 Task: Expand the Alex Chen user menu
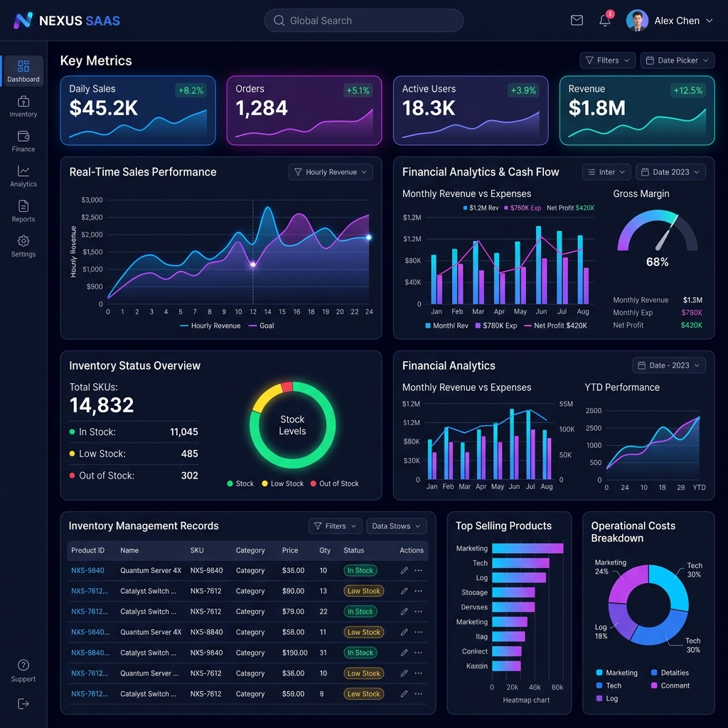point(669,21)
